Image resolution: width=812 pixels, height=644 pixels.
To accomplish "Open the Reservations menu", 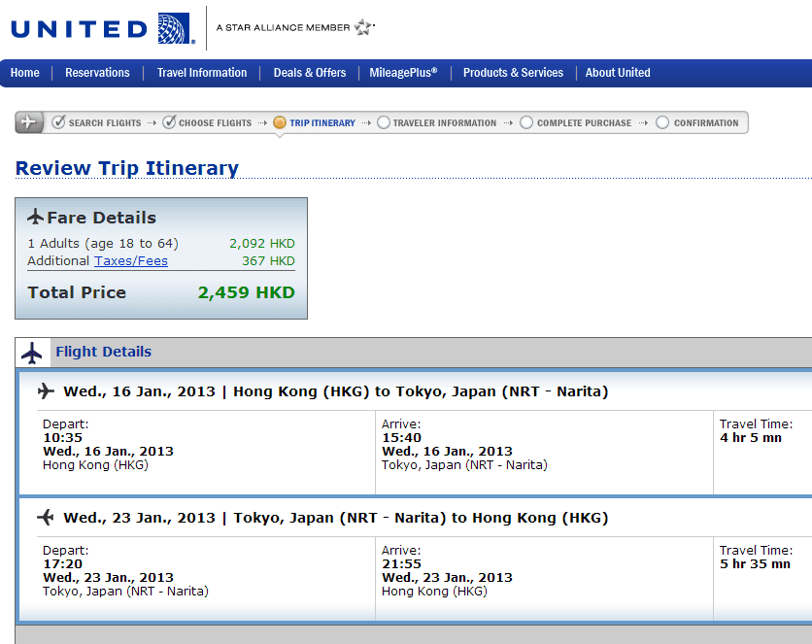I will 97,73.
